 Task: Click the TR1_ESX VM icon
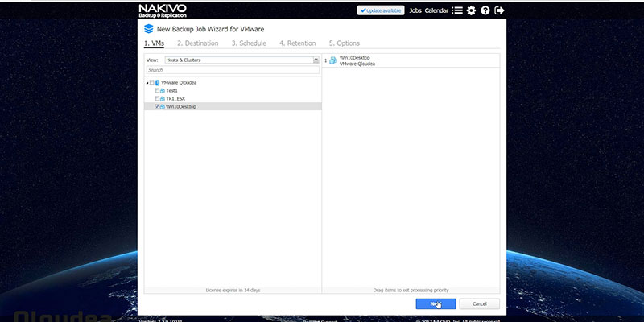(163, 98)
